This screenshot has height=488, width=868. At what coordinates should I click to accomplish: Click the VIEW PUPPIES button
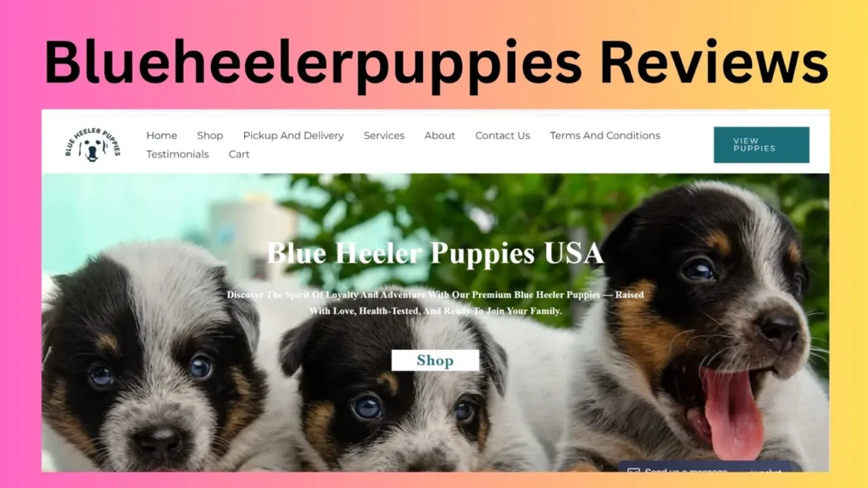click(761, 145)
